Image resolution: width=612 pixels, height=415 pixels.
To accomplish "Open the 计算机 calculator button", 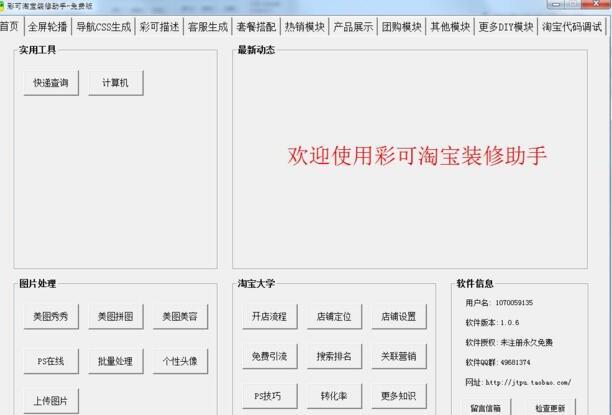I will (x=116, y=83).
